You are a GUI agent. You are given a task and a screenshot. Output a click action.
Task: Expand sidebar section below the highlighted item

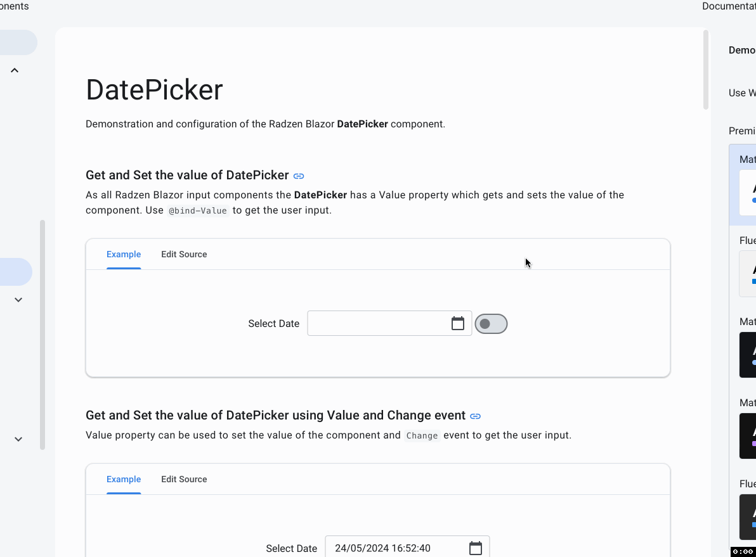coord(18,300)
